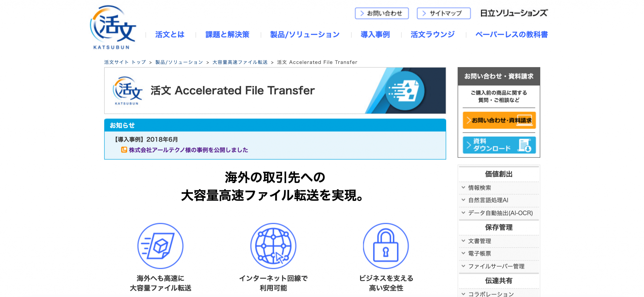Open the 製品/ソリューション navigation menu

tap(304, 35)
